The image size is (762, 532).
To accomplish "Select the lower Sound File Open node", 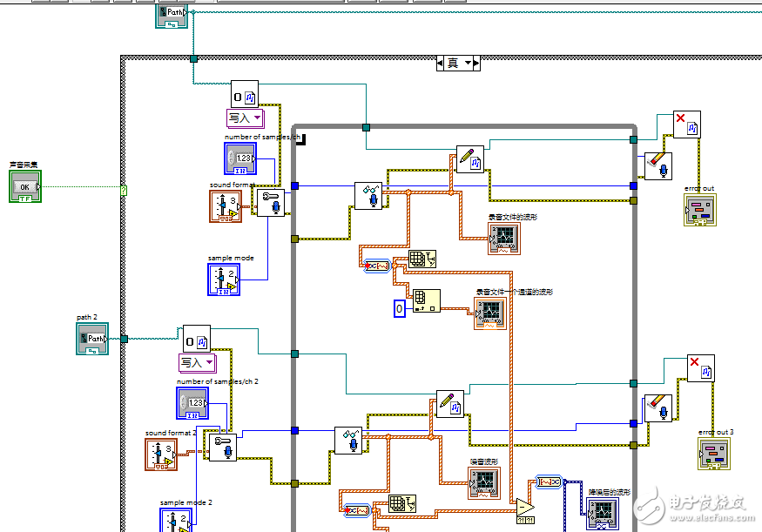I will pyautogui.click(x=197, y=339).
